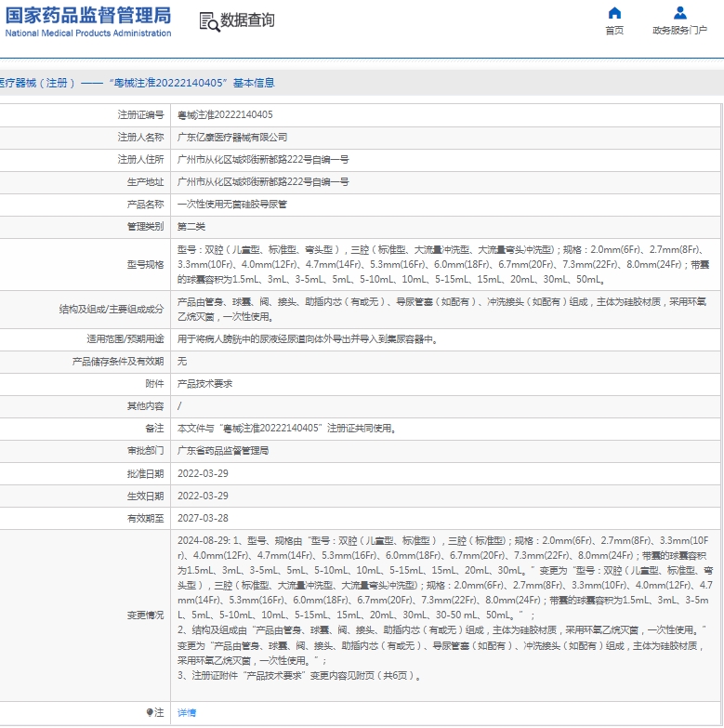Click the intended use text 用于将病人膀胱中的尿液
The width and height of the screenshot is (724, 728).
308,339
